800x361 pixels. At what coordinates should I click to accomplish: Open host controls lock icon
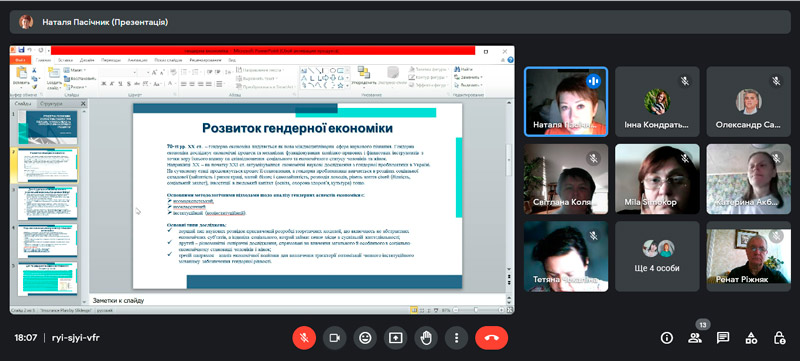point(779,338)
